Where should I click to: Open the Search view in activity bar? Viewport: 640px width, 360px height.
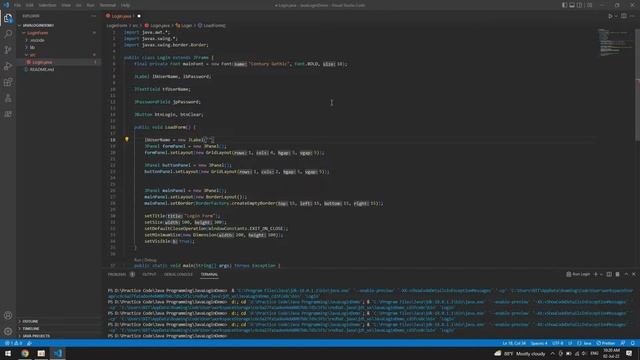point(8,34)
